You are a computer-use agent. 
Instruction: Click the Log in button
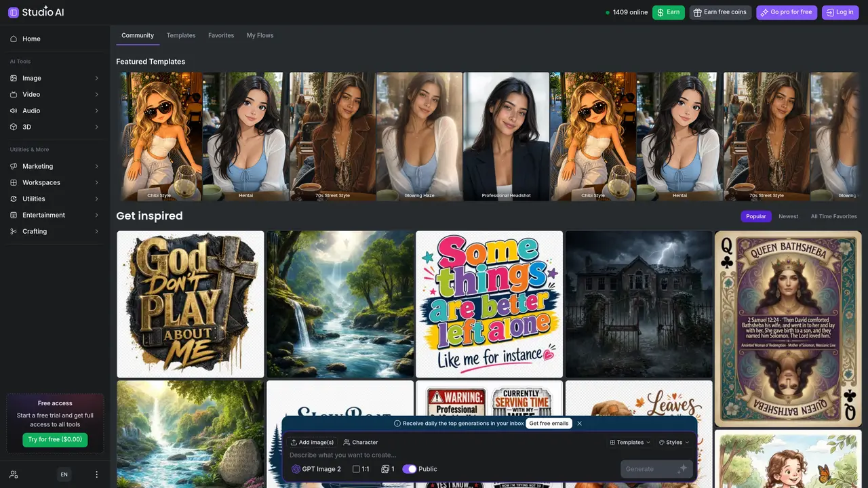coord(840,12)
